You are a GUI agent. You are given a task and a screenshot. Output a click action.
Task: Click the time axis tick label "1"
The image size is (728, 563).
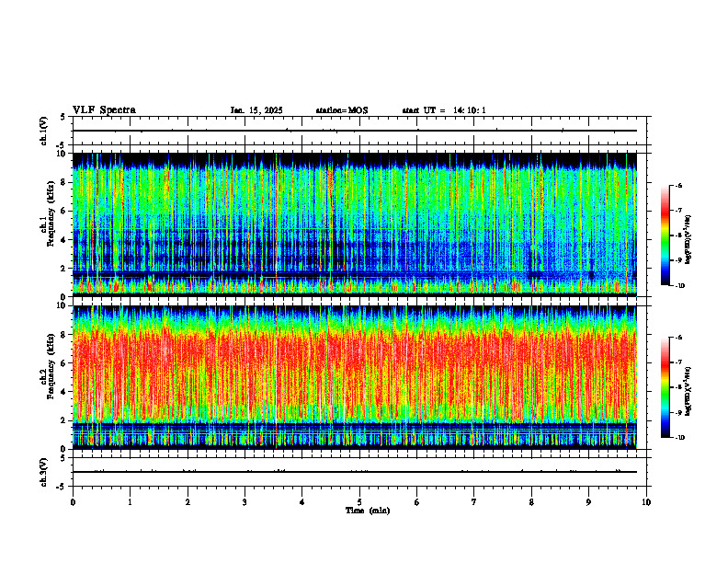(130, 502)
